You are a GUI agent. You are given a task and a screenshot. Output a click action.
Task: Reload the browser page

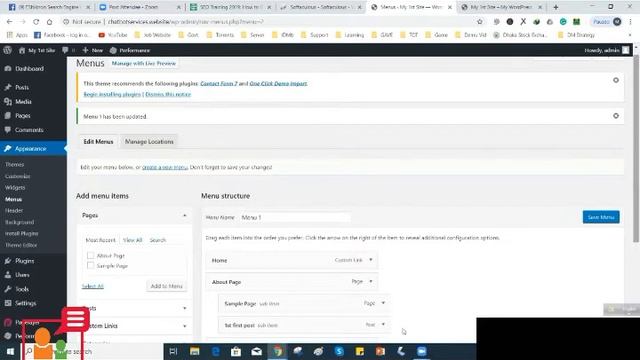(x=36, y=22)
